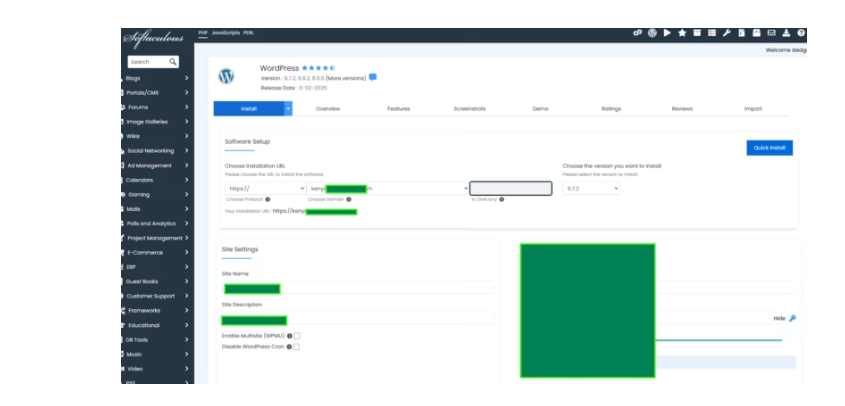845x406 pixels.
Task: Open the arrow dropdown beside Install tab
Action: pyautogui.click(x=288, y=109)
